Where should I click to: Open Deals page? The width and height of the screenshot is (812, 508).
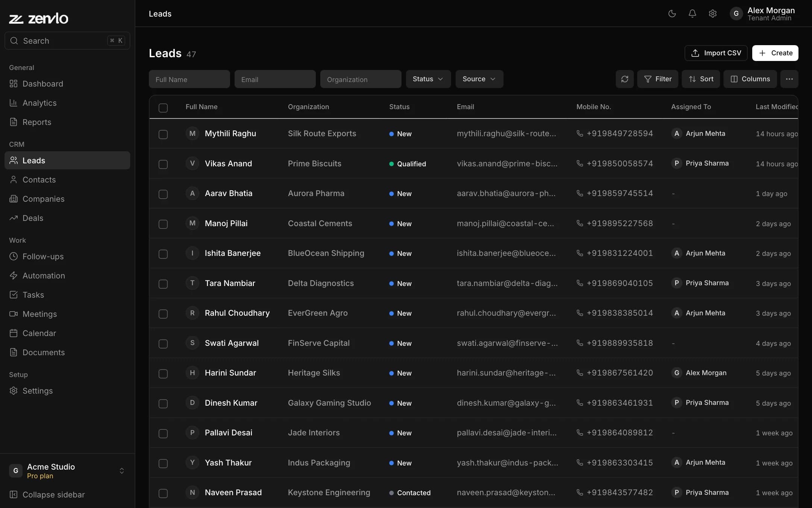click(67, 218)
